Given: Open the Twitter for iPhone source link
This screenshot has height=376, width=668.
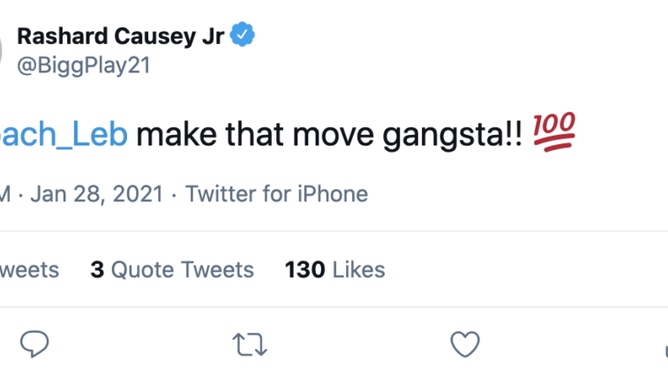Looking at the screenshot, I should click(x=276, y=194).
